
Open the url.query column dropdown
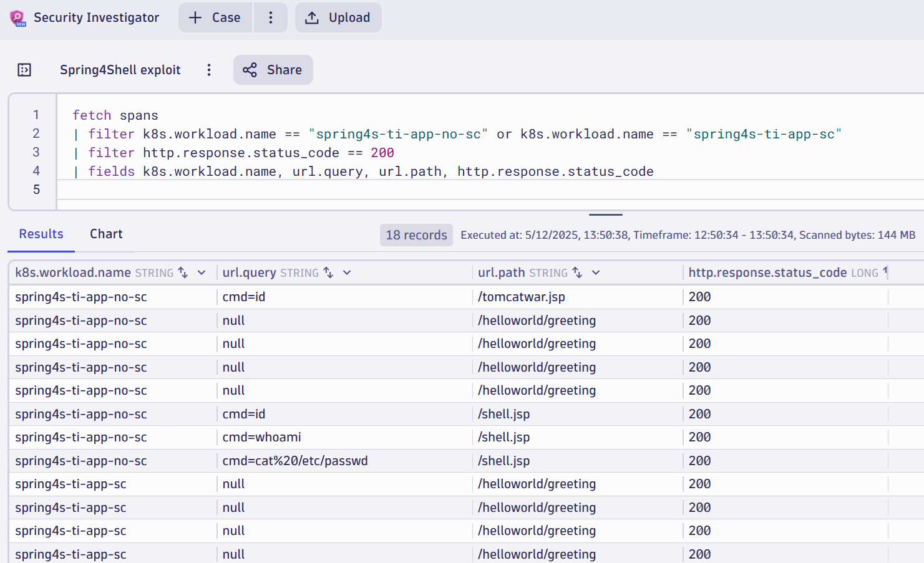(347, 272)
